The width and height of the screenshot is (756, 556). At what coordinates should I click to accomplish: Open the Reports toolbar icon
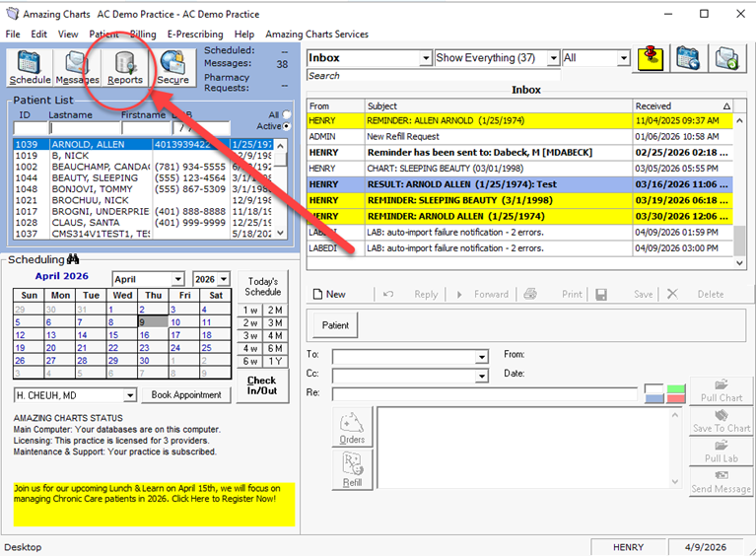[125, 67]
